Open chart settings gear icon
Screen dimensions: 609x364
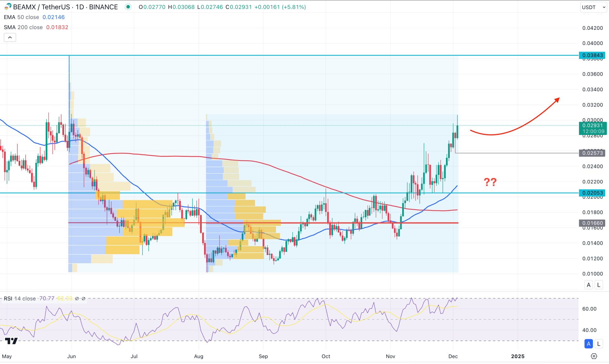pos(594,356)
